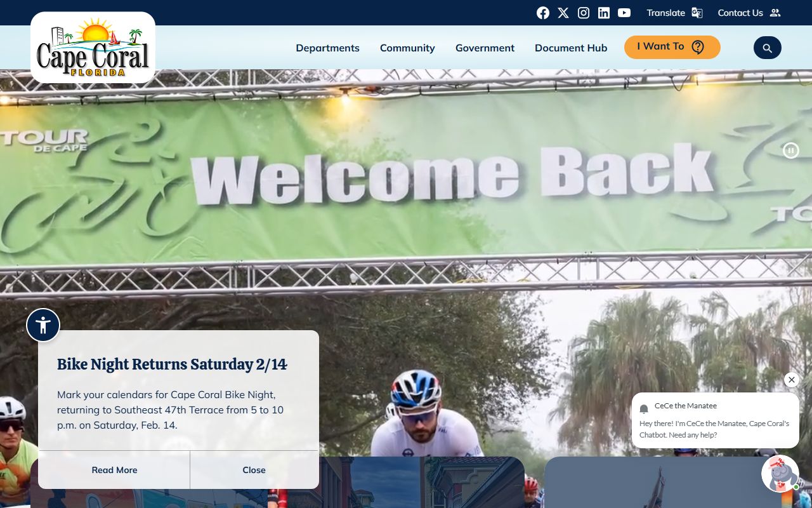Open the Community menu

(407, 48)
